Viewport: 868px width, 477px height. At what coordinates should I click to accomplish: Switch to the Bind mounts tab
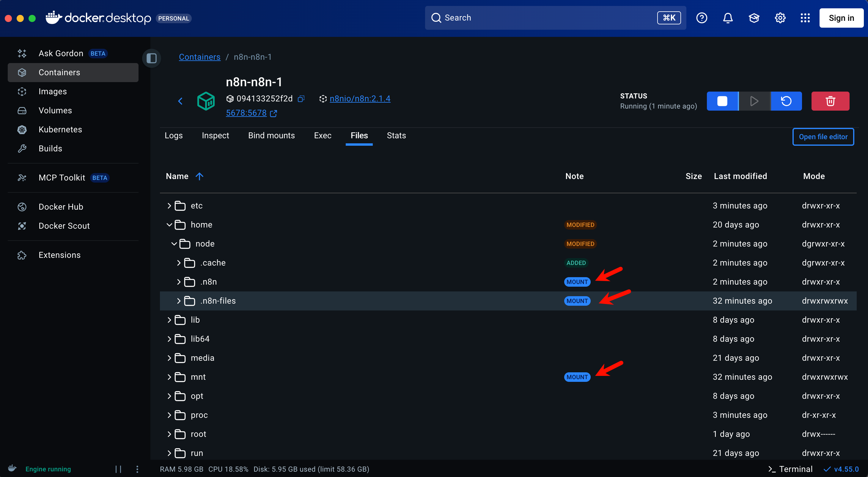click(x=271, y=136)
